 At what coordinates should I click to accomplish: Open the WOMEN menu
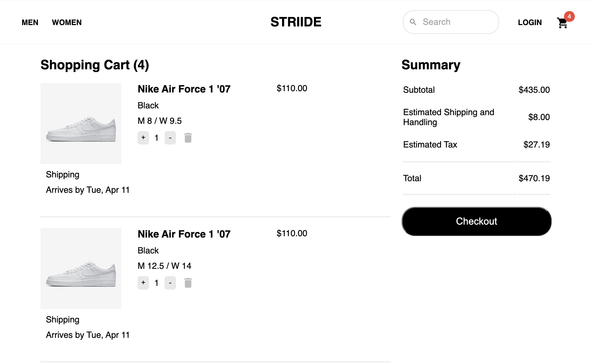click(67, 22)
